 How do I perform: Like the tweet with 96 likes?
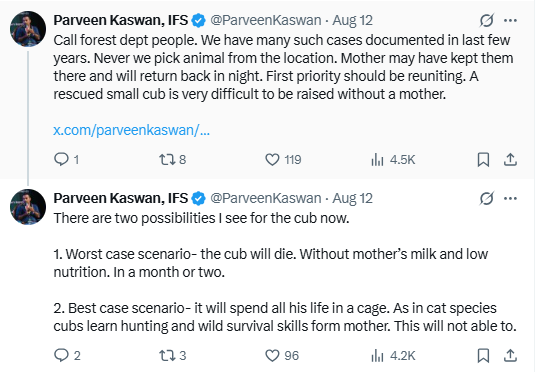282,356
